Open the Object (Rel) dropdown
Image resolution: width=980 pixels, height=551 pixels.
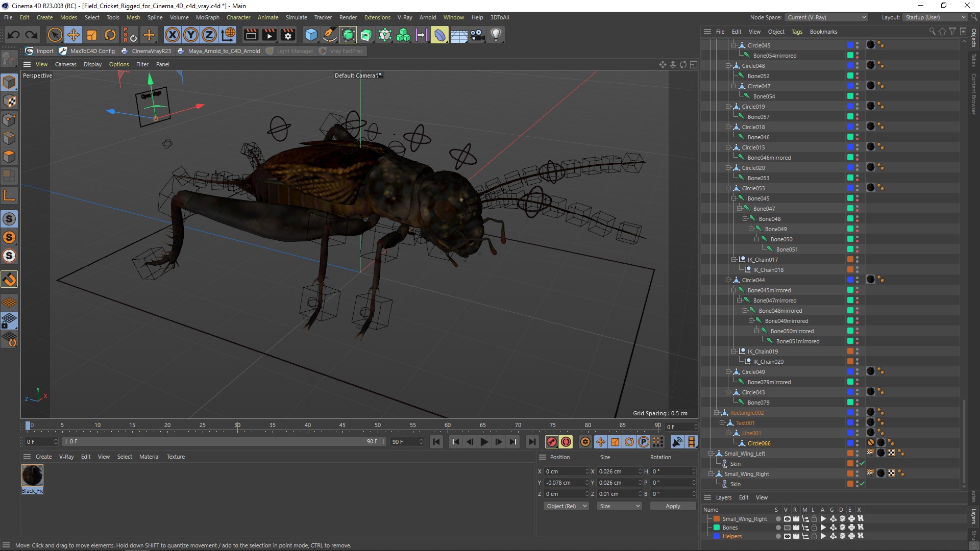[x=566, y=506]
